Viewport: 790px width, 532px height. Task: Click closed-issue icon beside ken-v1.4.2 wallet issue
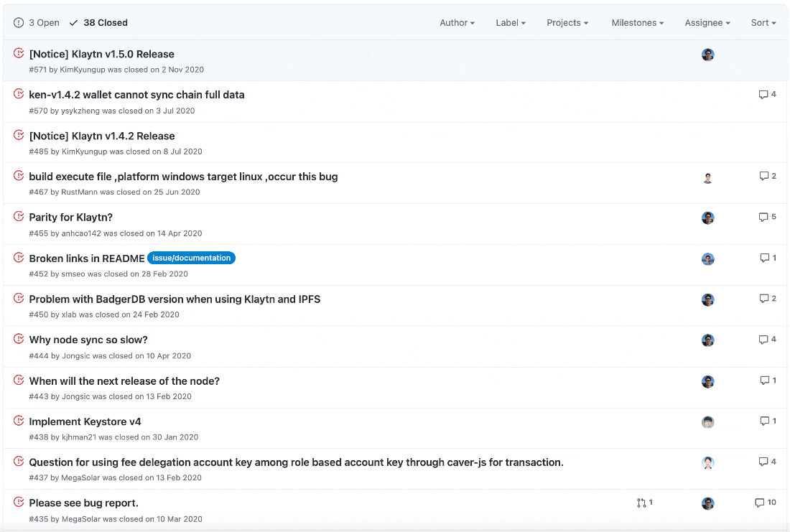(x=19, y=94)
